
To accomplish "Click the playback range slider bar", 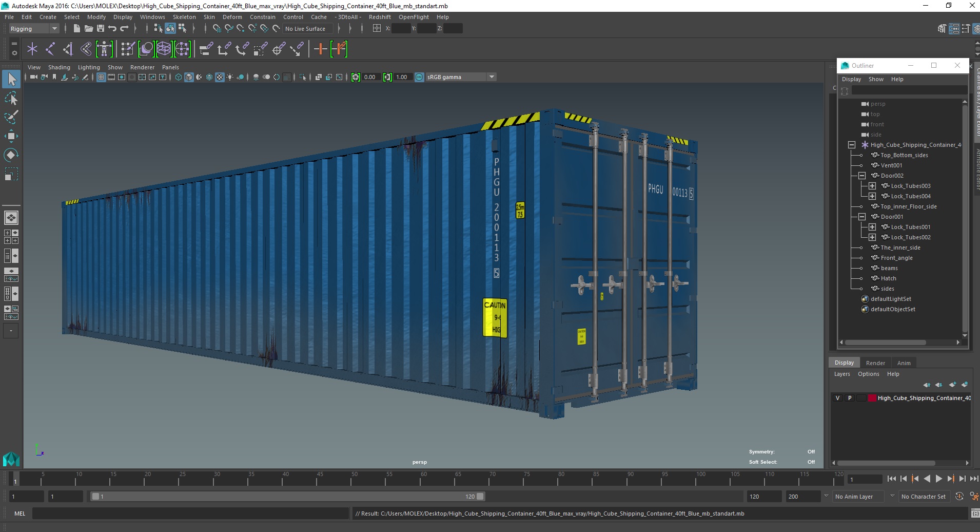I will click(287, 497).
